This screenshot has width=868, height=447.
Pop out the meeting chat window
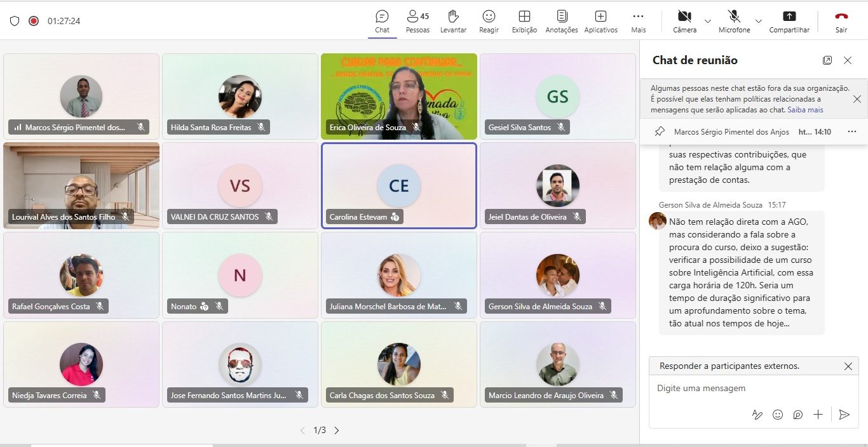pyautogui.click(x=827, y=60)
